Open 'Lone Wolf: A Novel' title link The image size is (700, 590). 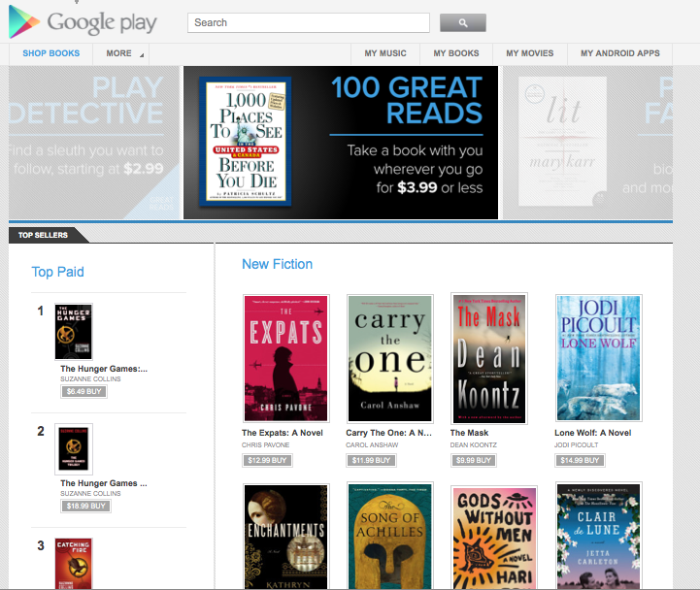pyautogui.click(x=593, y=433)
